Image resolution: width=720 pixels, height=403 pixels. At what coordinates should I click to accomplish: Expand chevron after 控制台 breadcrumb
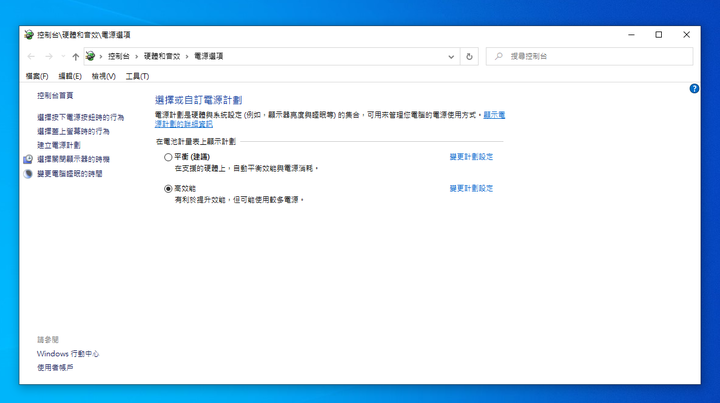tap(136, 56)
